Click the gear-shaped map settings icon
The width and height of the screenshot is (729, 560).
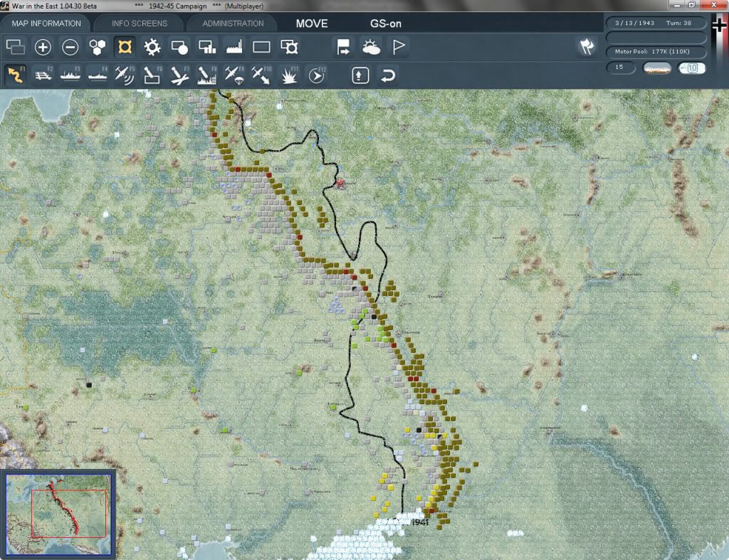152,47
